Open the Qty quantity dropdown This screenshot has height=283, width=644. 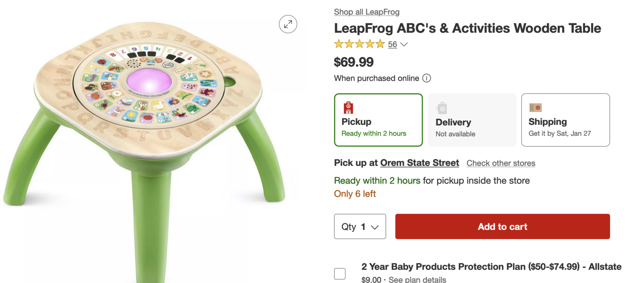pos(360,227)
